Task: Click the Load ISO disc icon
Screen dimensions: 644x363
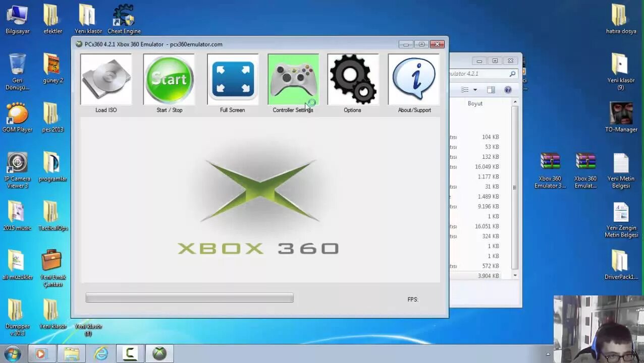Action: (106, 79)
